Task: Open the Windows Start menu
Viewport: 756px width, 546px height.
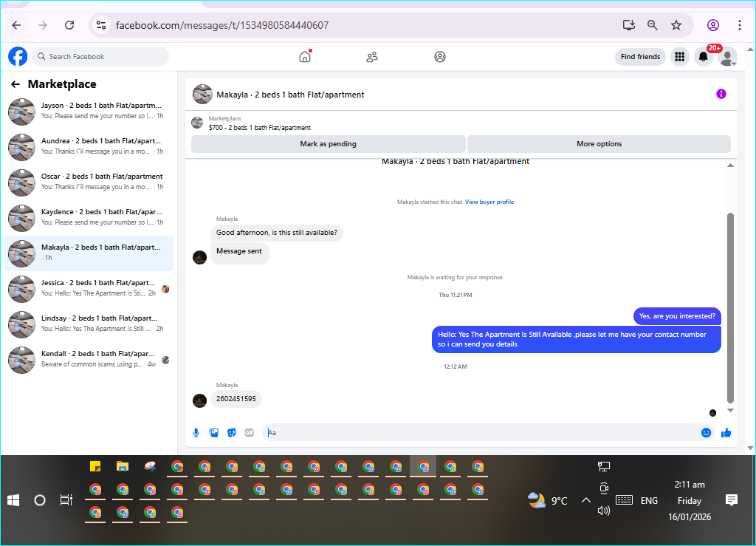Action: (x=13, y=500)
